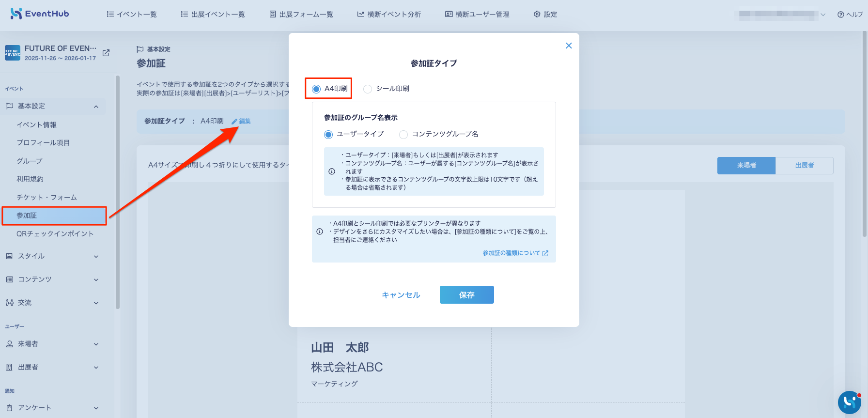The height and width of the screenshot is (418, 868).
Task: Click the 設定 gear icon in top navigation
Action: point(537,14)
